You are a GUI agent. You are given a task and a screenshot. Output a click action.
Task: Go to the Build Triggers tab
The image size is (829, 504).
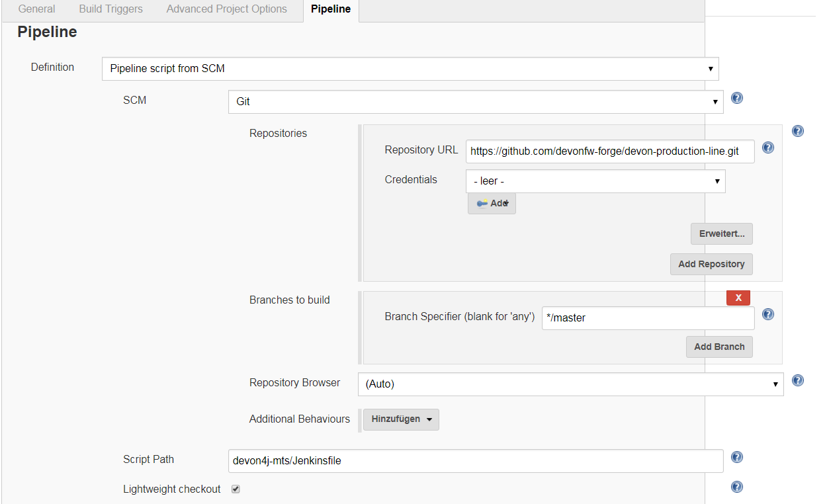pos(111,9)
